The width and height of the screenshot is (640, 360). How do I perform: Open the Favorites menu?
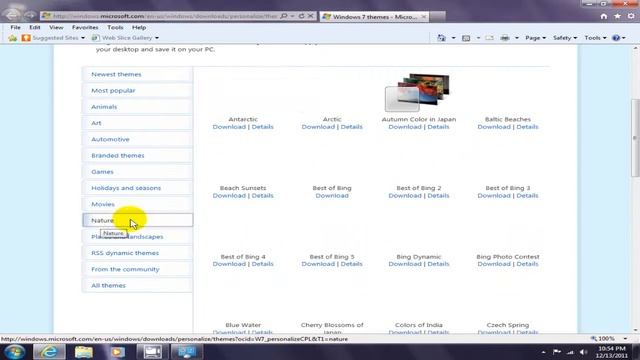coord(85,27)
